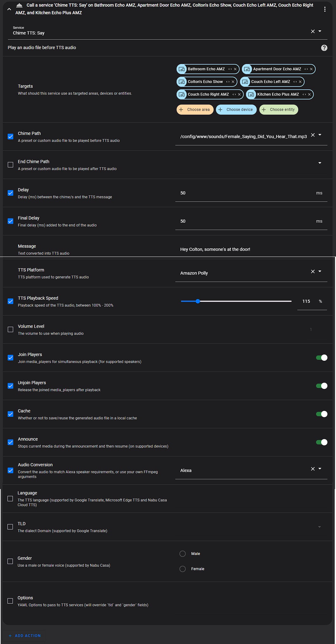Screen dimensions: 336x644
Task: Clear the Chime Path audio file value
Action: [313, 135]
